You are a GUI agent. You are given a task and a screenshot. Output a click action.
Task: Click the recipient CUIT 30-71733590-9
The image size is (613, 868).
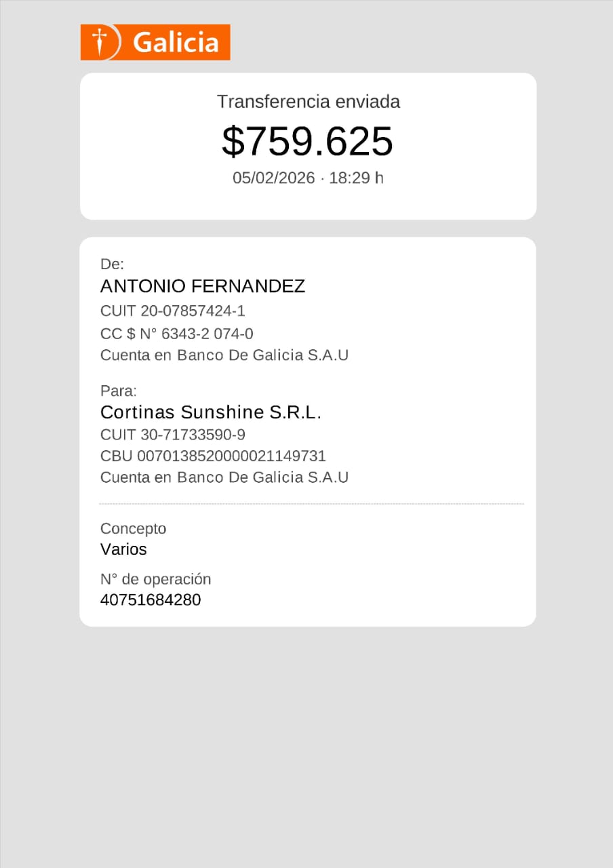coord(172,435)
